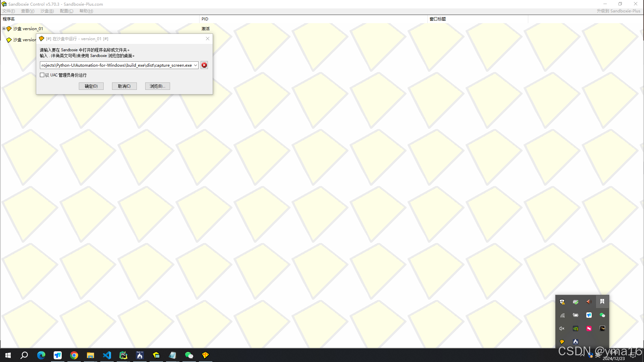Image resolution: width=644 pixels, height=362 pixels.
Task: Show hidden tray icons chevron
Action: [x=582, y=355]
